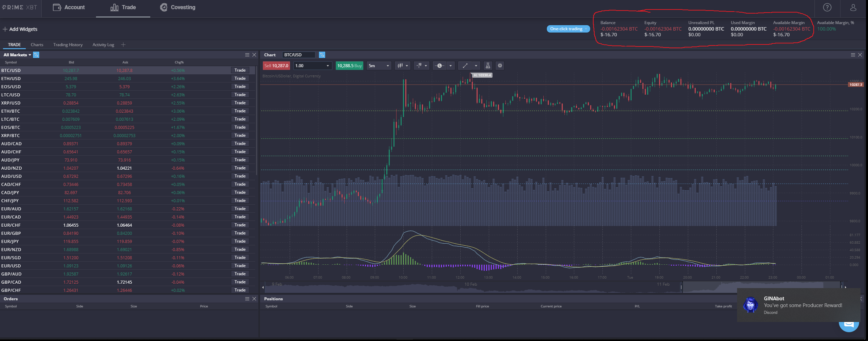Viewport: 868px width, 341px height.
Task: Click the Sell 10,287.0 button
Action: click(x=276, y=66)
